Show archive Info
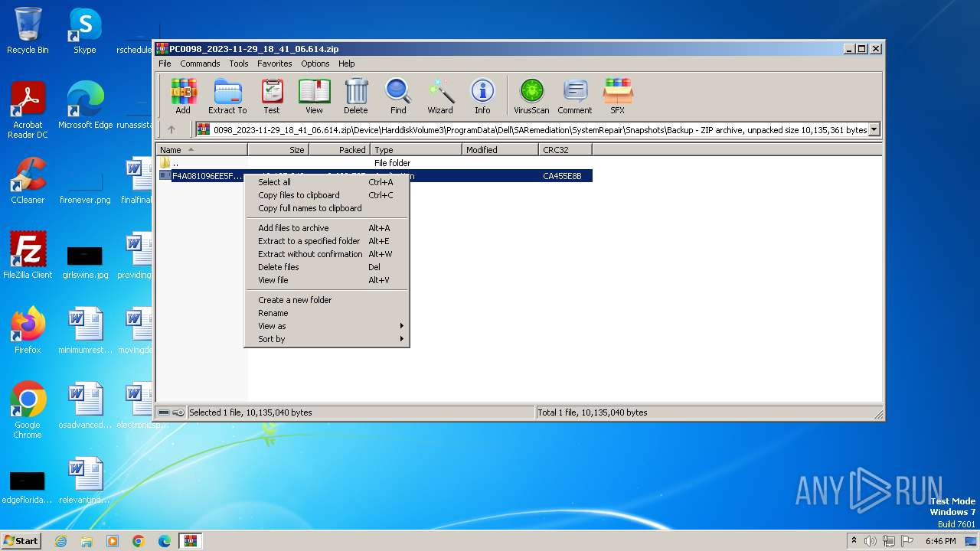Screen dimensions: 980x551 (x=482, y=96)
